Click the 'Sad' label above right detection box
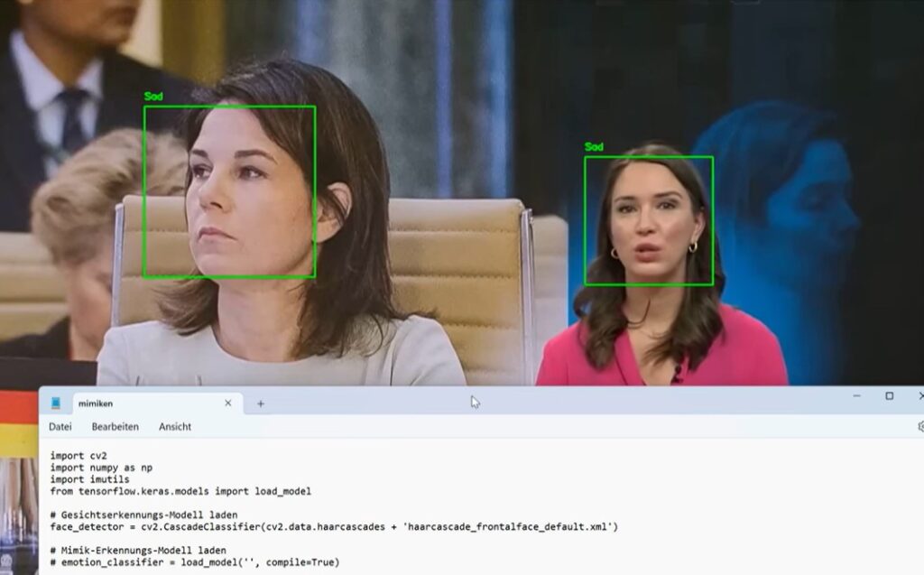924x575 pixels. pyautogui.click(x=594, y=147)
